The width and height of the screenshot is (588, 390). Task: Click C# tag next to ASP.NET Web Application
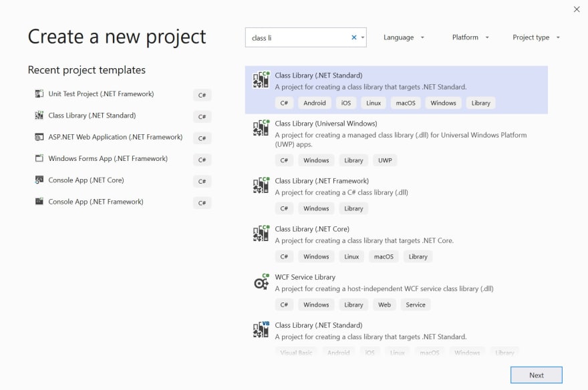(x=202, y=138)
